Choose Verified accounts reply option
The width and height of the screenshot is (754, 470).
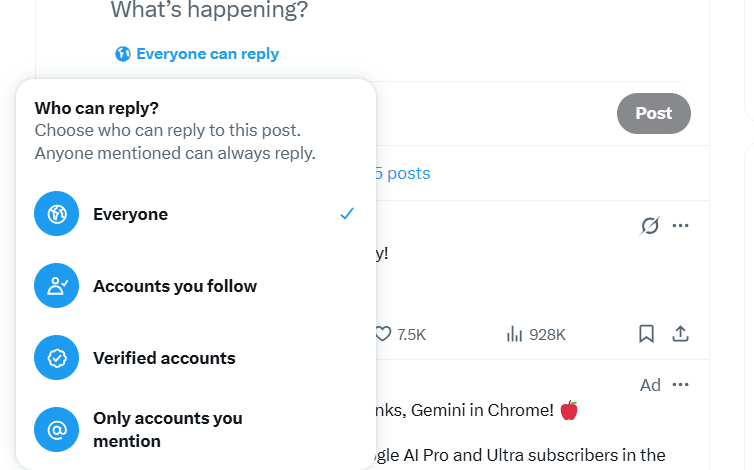[164, 358]
